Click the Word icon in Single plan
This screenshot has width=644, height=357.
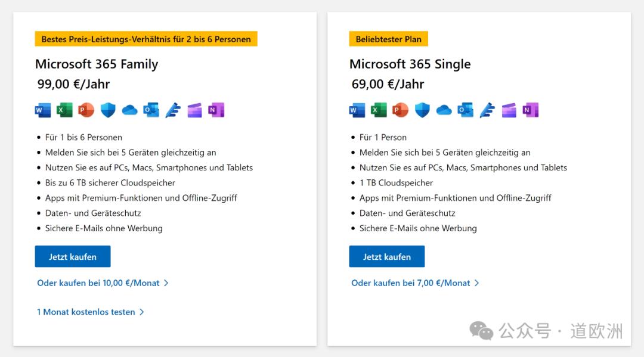click(x=357, y=110)
